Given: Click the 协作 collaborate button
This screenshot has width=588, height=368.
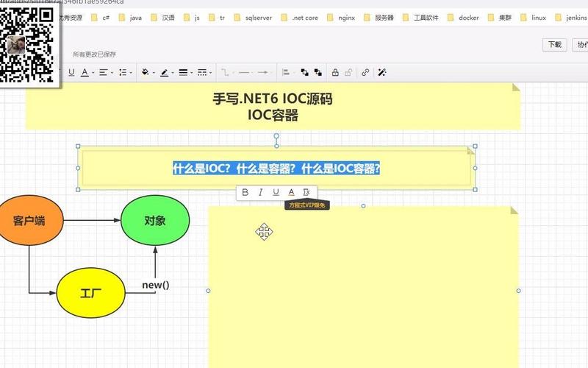Looking at the screenshot, I should click(580, 45).
